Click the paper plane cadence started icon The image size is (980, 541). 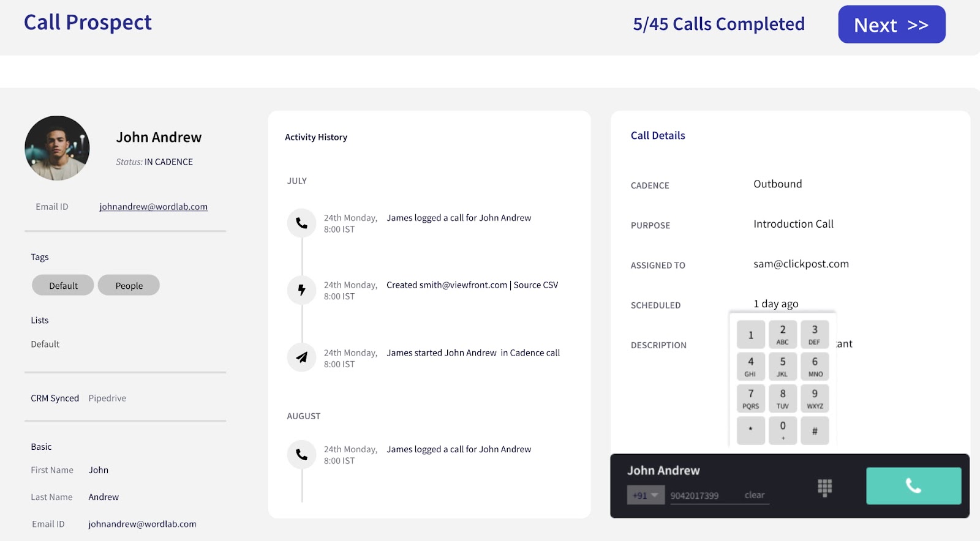tap(302, 357)
